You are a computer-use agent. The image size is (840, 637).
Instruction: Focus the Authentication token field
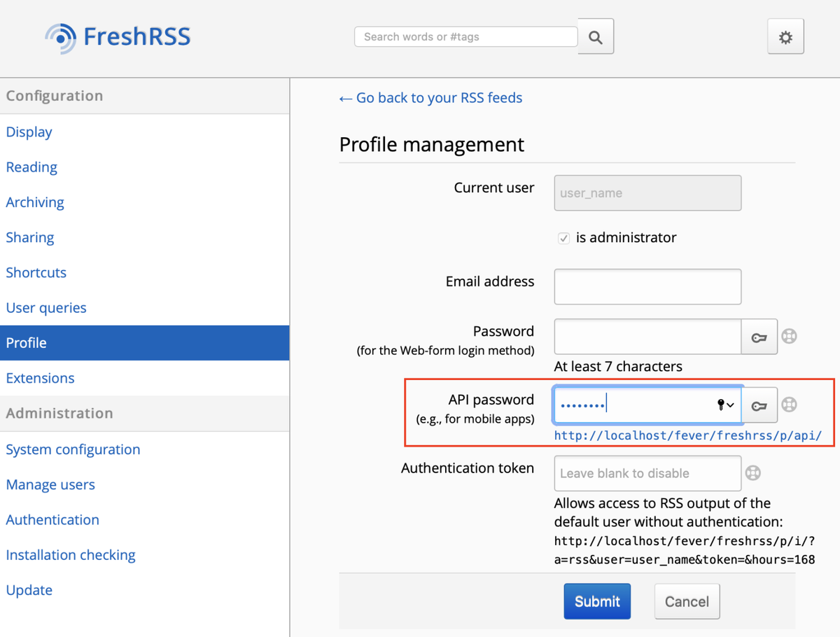pos(647,473)
